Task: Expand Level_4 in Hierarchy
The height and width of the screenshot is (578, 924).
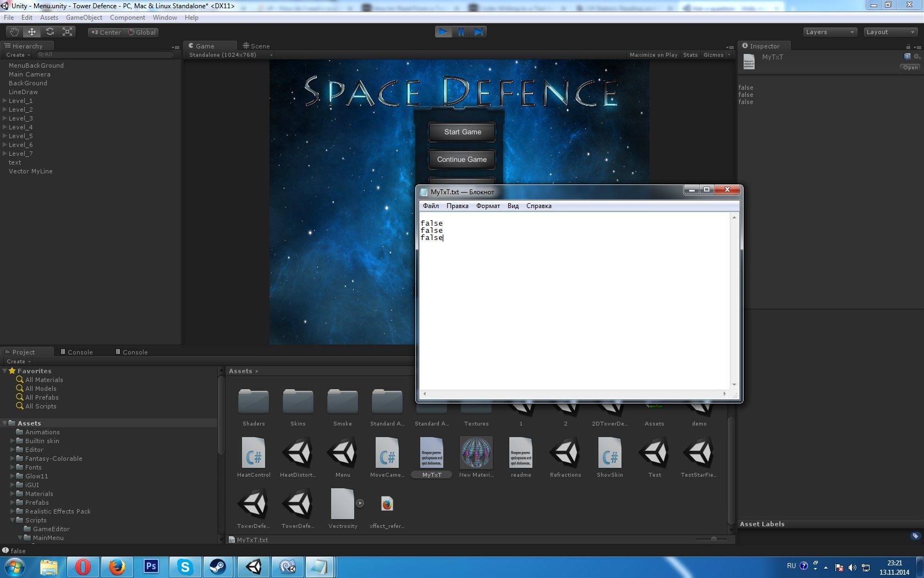Action: pos(5,127)
